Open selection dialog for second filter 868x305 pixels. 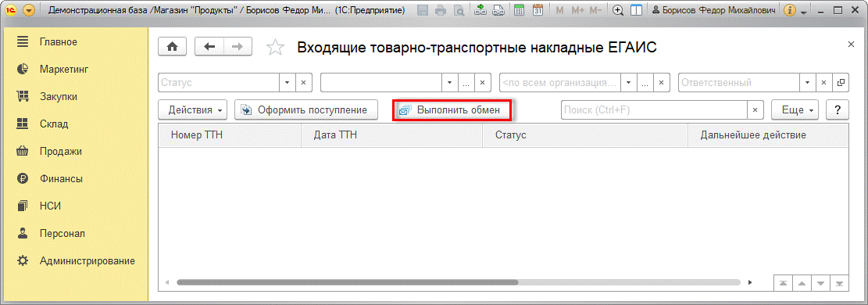click(466, 83)
